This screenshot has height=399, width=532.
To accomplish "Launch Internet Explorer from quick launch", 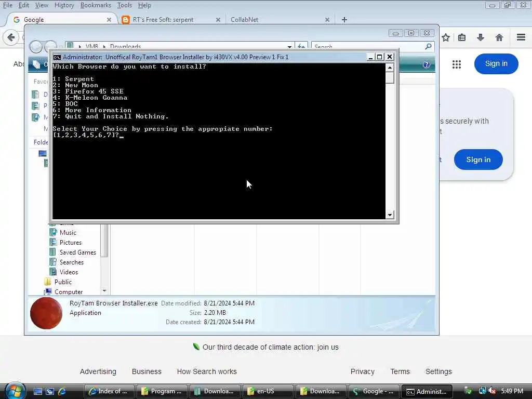I will [x=62, y=392].
